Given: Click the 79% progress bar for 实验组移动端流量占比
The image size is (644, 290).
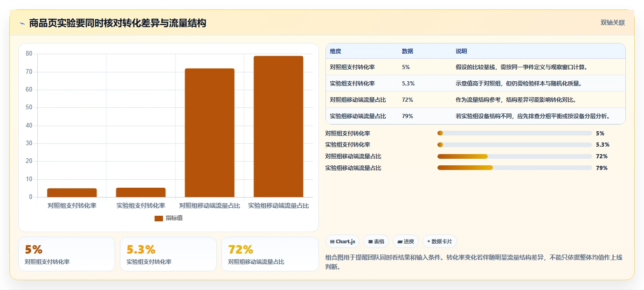Looking at the screenshot, I should pos(514,168).
